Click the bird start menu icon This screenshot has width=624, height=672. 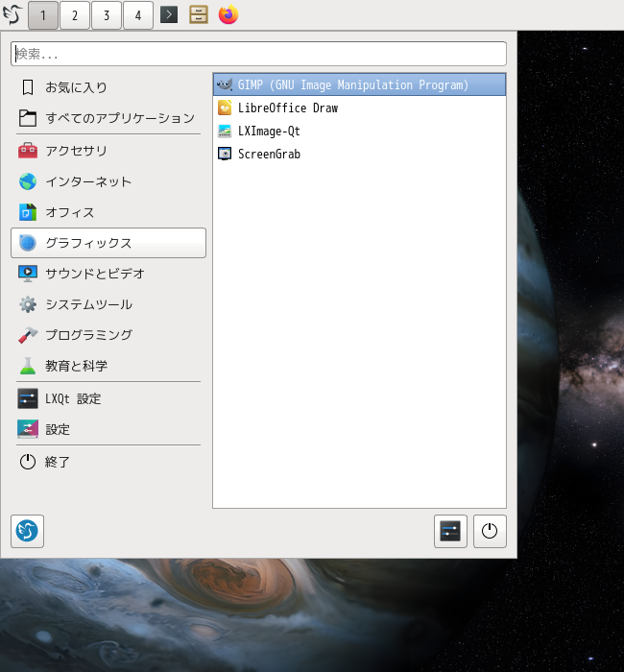[x=12, y=15]
